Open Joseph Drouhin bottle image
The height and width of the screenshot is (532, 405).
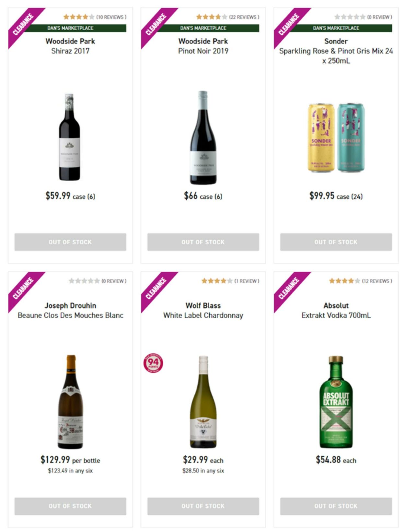(70, 402)
